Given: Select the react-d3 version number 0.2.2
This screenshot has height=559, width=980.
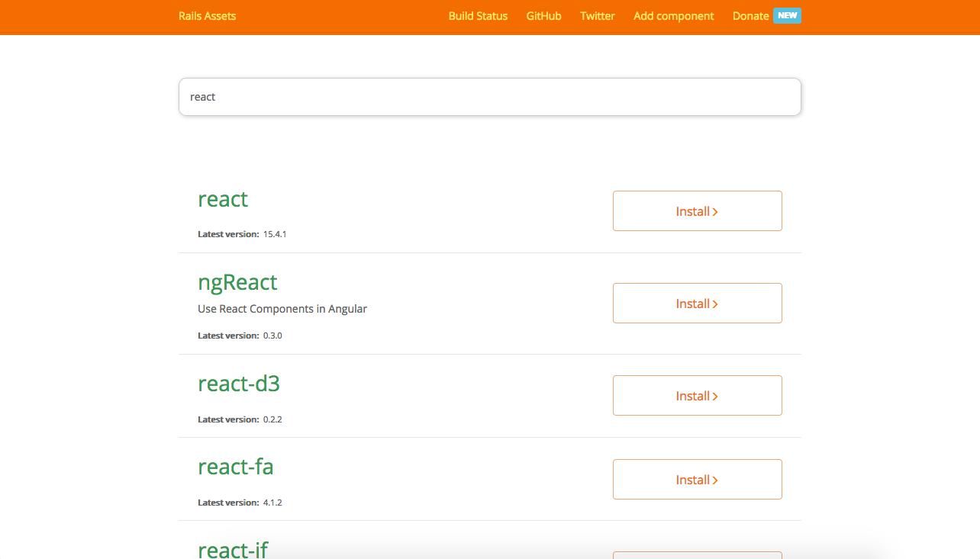Looking at the screenshot, I should coord(272,419).
